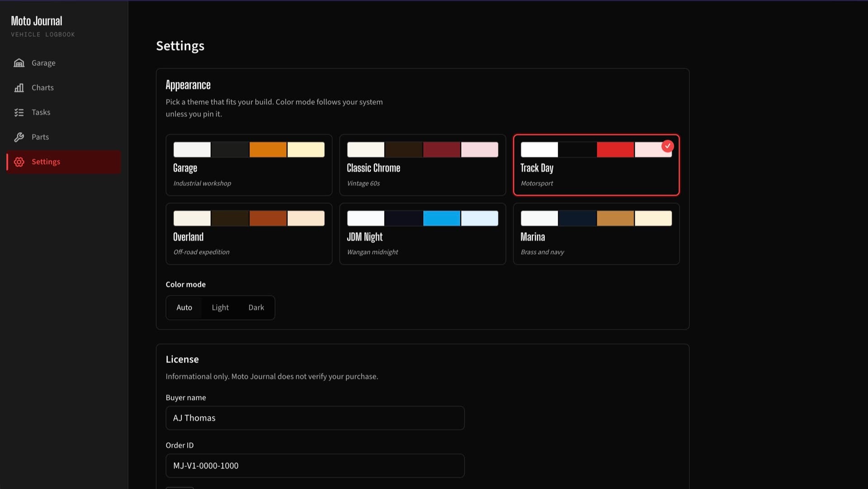Click the navy swatch in Marina theme
The image size is (868, 489).
[x=577, y=218]
